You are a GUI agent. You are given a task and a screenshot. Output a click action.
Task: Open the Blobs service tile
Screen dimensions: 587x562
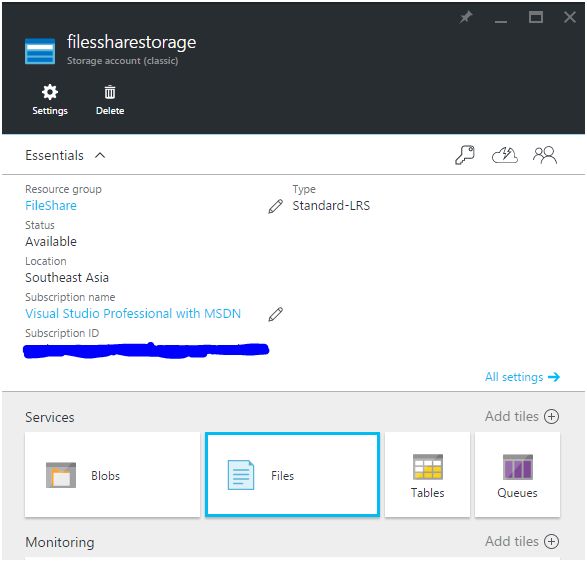(x=112, y=475)
